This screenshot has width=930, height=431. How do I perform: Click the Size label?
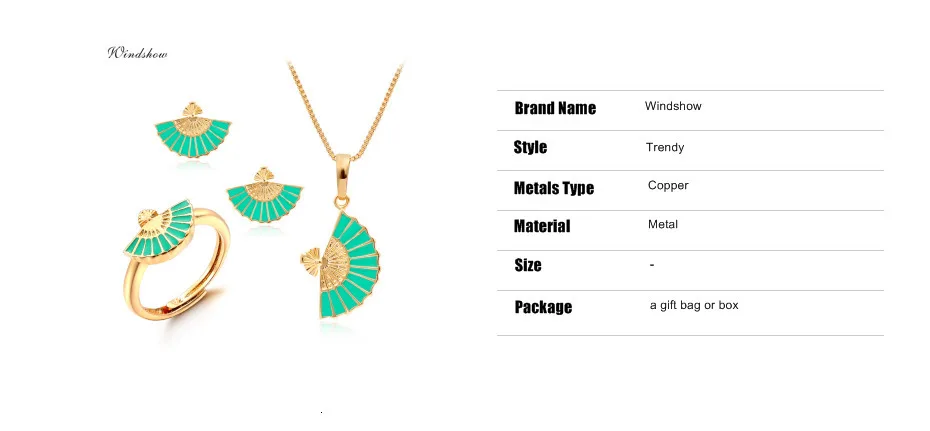point(528,265)
